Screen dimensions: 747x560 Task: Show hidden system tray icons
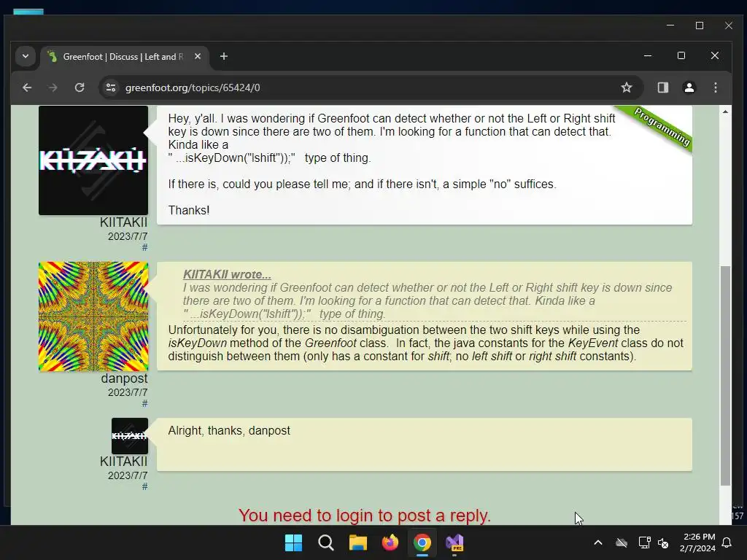(x=598, y=542)
